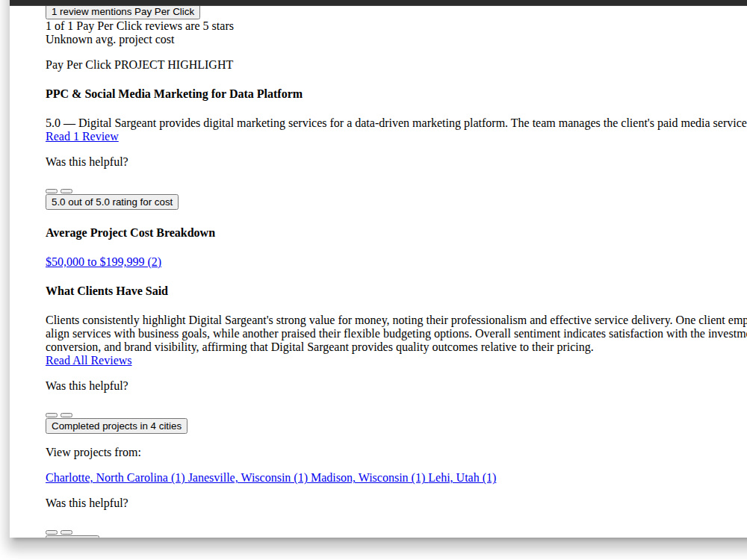Click 'Pay Per Click PROJECT HIGHLIGHT' text
747x560 pixels.
tap(139, 65)
